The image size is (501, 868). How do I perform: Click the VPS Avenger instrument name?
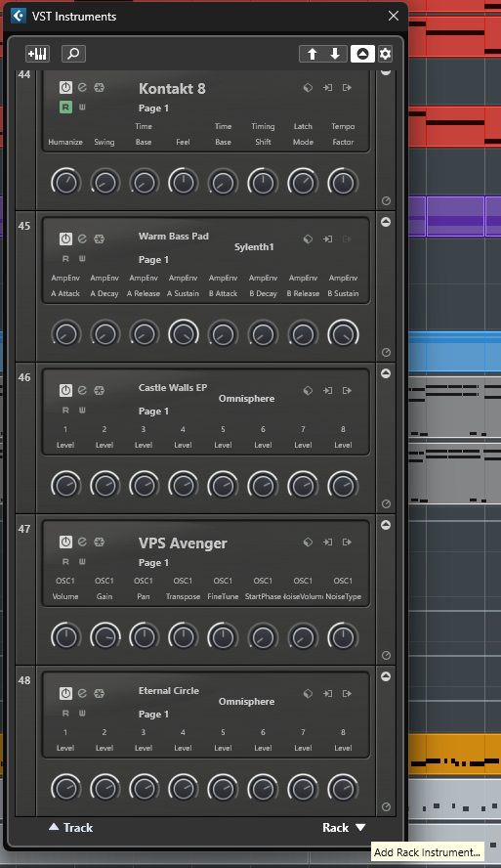(183, 543)
